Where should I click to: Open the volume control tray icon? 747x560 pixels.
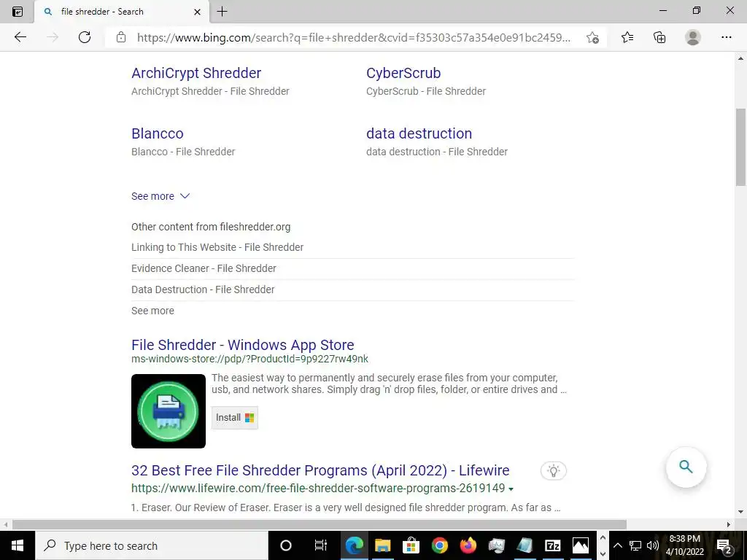click(652, 545)
